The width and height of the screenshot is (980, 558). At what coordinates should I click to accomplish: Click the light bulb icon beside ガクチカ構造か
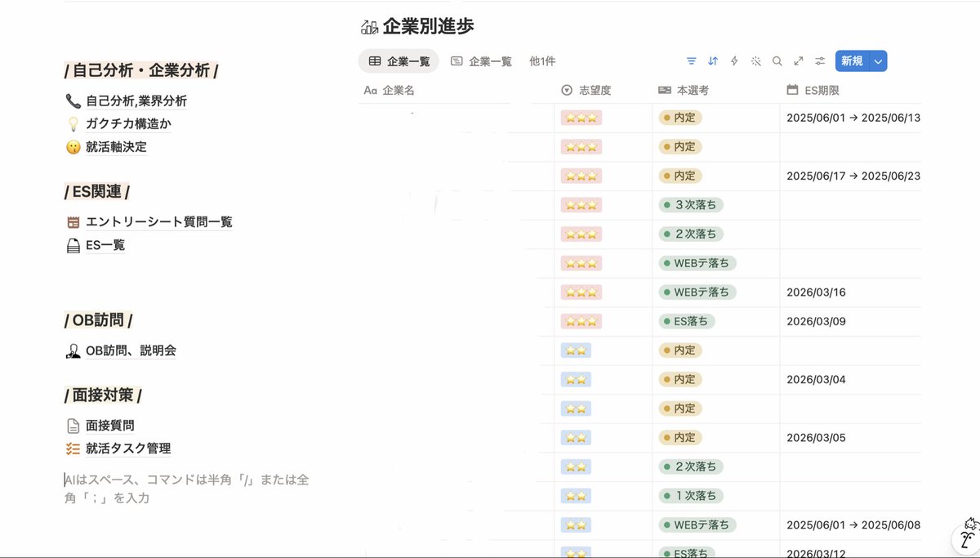coord(73,124)
